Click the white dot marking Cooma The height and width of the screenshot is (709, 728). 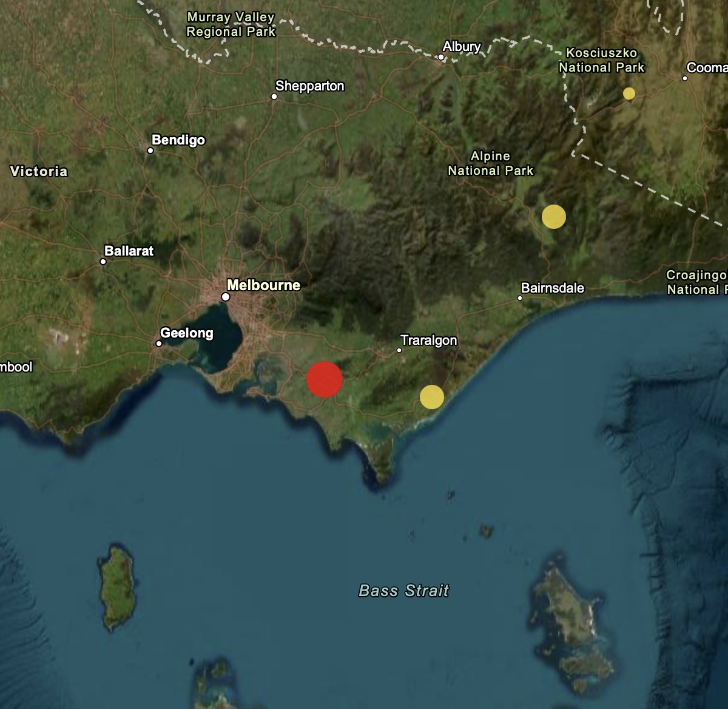click(685, 78)
